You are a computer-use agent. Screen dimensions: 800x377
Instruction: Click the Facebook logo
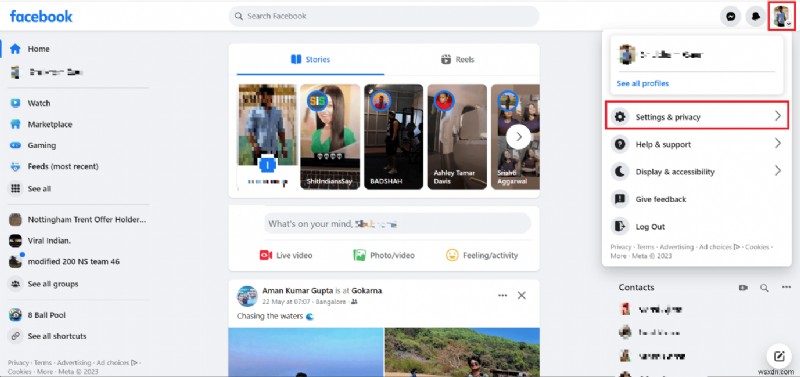click(x=41, y=16)
